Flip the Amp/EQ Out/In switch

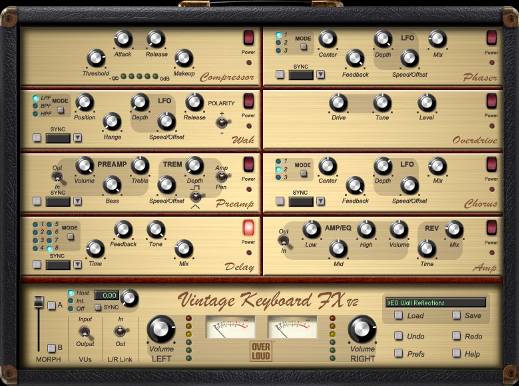(x=284, y=241)
